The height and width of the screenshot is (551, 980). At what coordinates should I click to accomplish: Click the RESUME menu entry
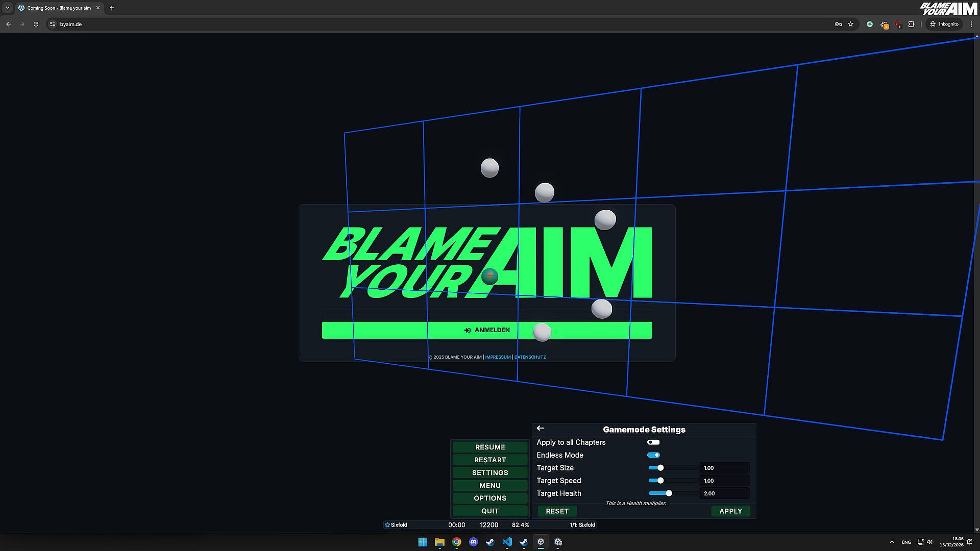tap(490, 447)
